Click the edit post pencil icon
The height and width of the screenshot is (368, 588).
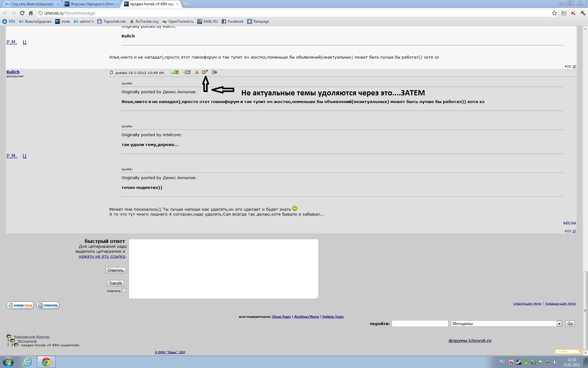click(205, 72)
